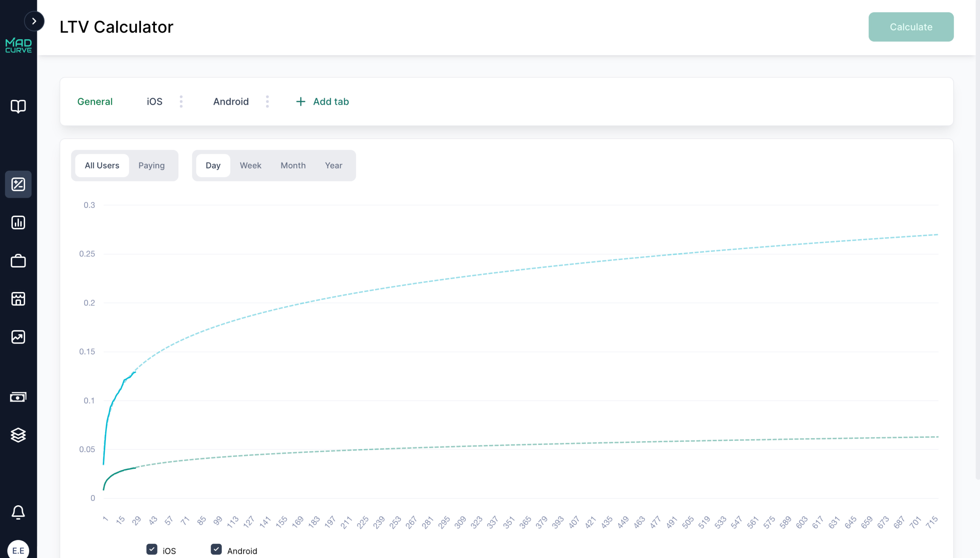Open the kebab menu beside Android tab

click(x=267, y=101)
